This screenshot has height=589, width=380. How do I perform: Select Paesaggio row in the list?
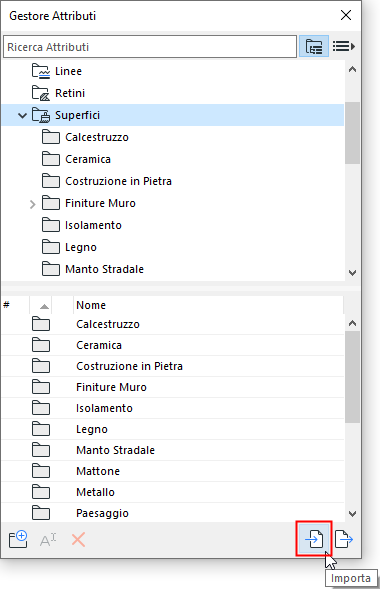[x=173, y=513]
